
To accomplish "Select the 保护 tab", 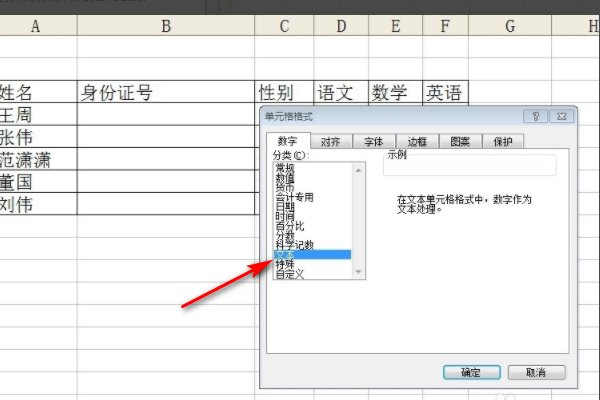I will coord(503,142).
